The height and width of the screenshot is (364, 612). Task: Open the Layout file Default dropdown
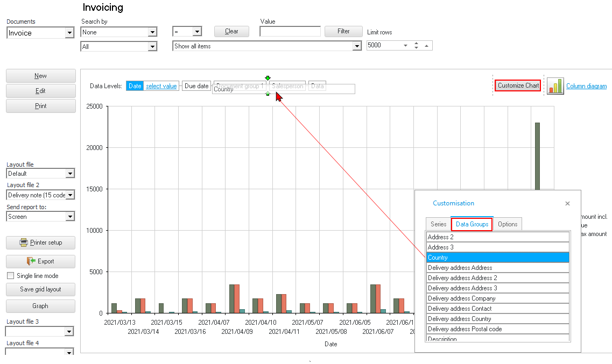pos(69,174)
